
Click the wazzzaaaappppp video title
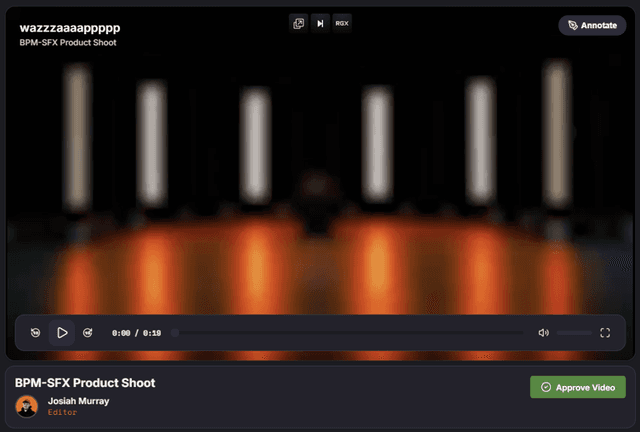click(x=70, y=28)
